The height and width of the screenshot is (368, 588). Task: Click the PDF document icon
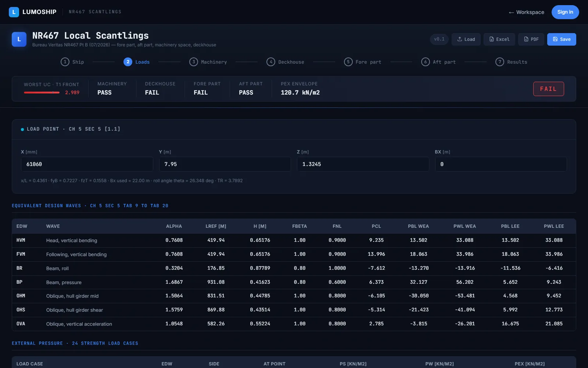526,39
